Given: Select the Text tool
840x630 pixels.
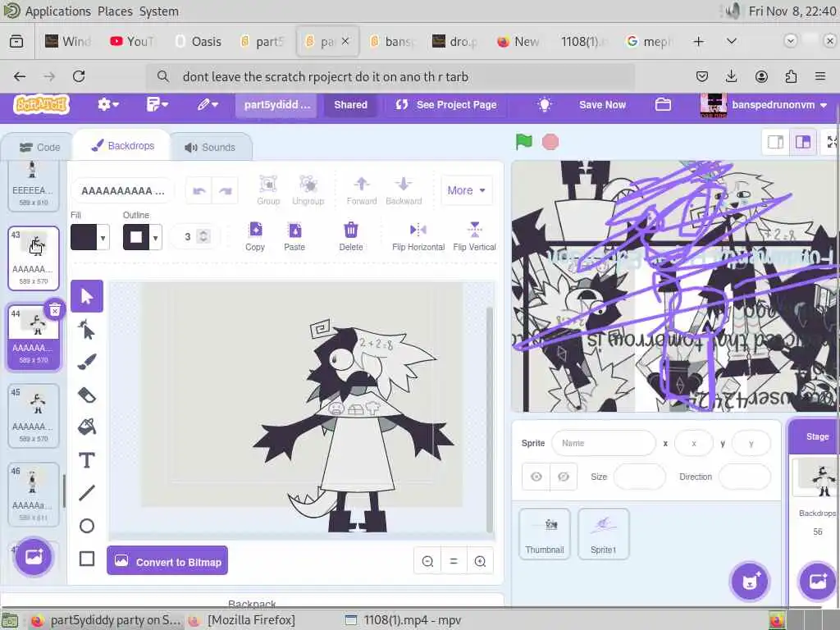Looking at the screenshot, I should click(87, 460).
